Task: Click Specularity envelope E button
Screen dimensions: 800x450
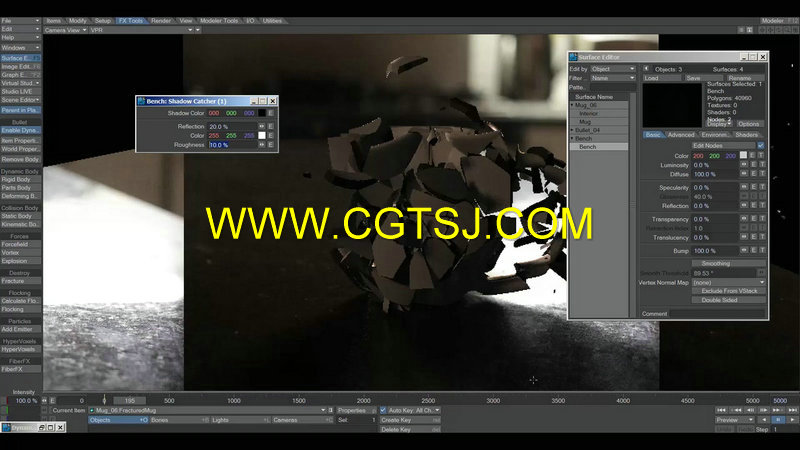Action: [x=753, y=187]
